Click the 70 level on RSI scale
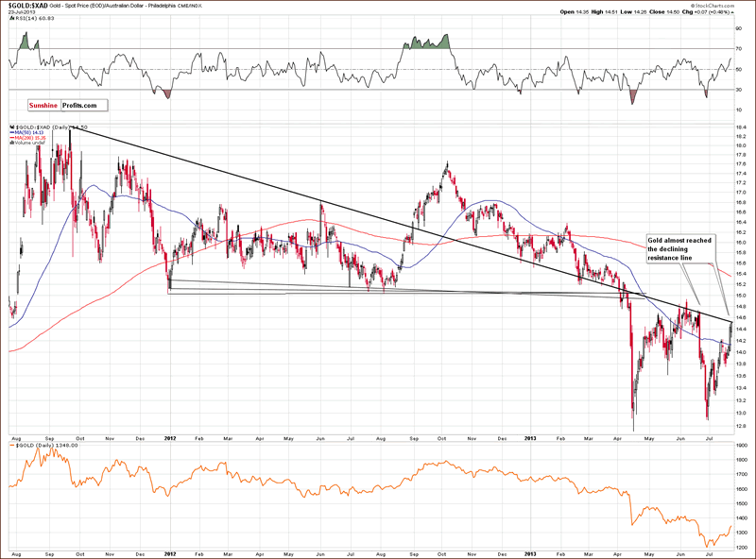Viewport: 756px width, 559px height. coord(740,49)
